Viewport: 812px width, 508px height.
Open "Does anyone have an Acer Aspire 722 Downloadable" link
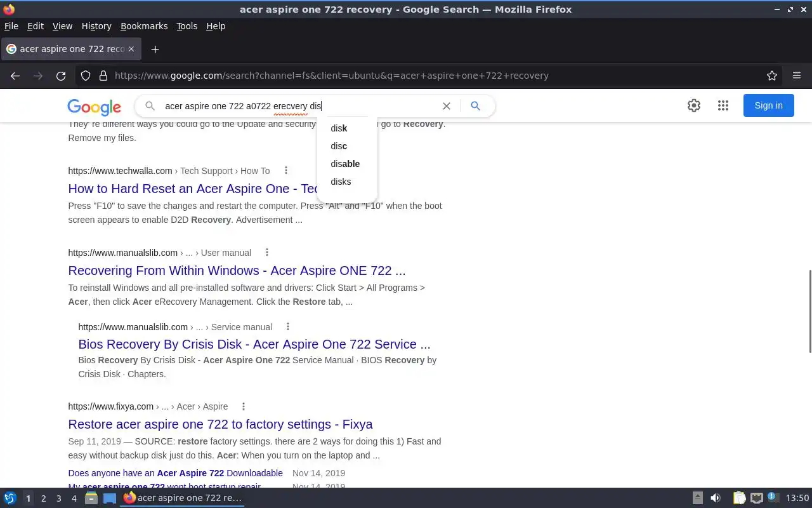[x=175, y=473]
